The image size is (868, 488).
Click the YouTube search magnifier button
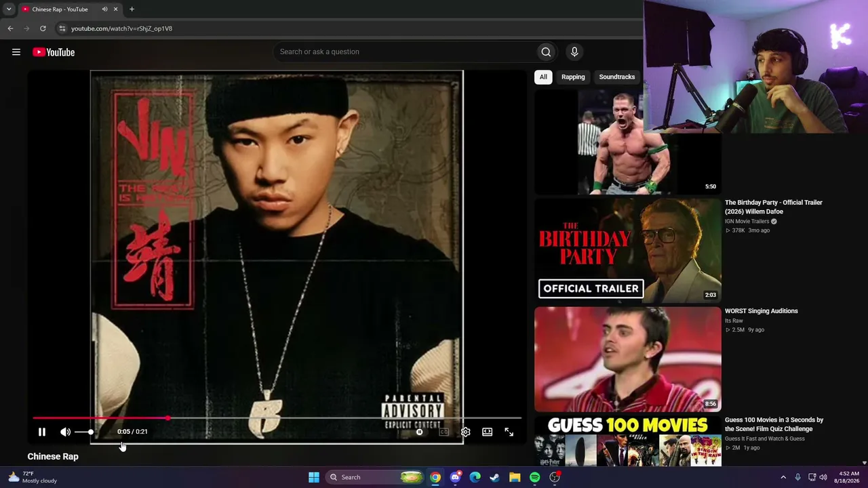pyautogui.click(x=546, y=52)
